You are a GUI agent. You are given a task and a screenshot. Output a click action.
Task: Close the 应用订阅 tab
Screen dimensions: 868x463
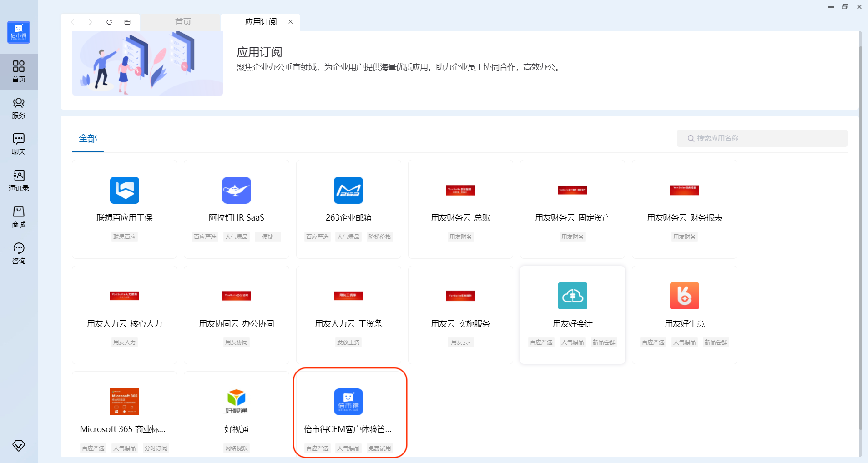click(291, 22)
